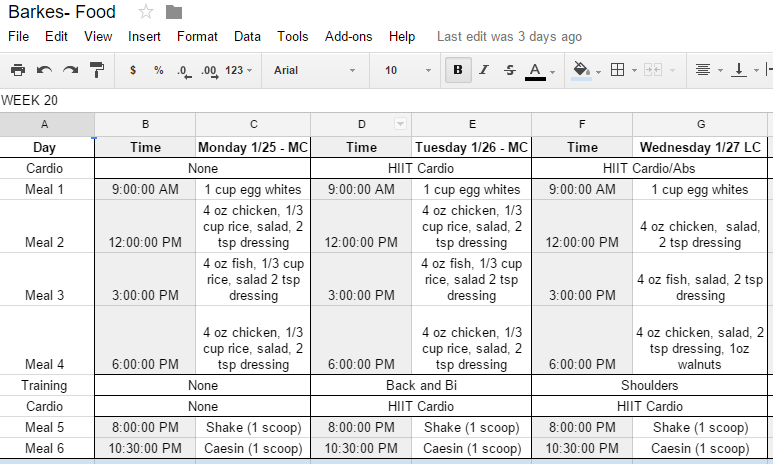Open the File menu

coord(19,36)
